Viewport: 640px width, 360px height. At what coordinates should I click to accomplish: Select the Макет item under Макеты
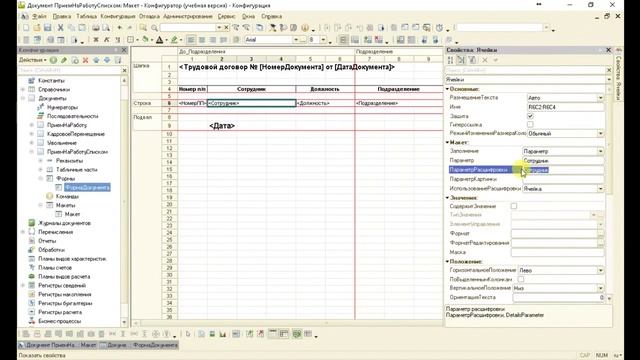coord(72,214)
